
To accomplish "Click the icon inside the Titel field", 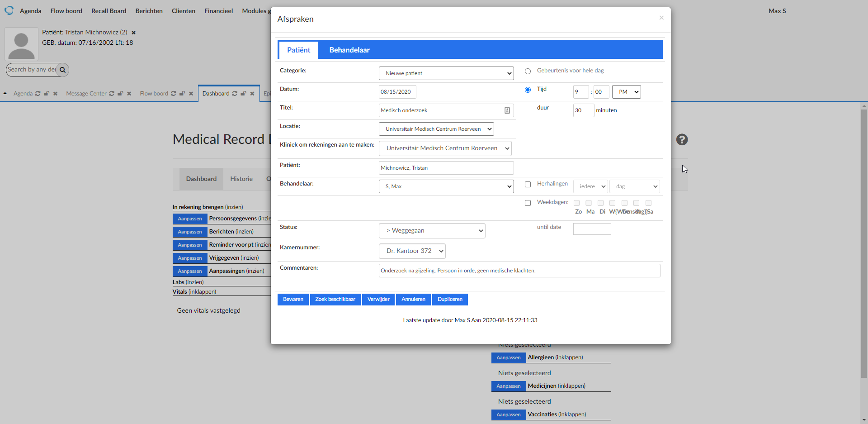I will (x=507, y=110).
